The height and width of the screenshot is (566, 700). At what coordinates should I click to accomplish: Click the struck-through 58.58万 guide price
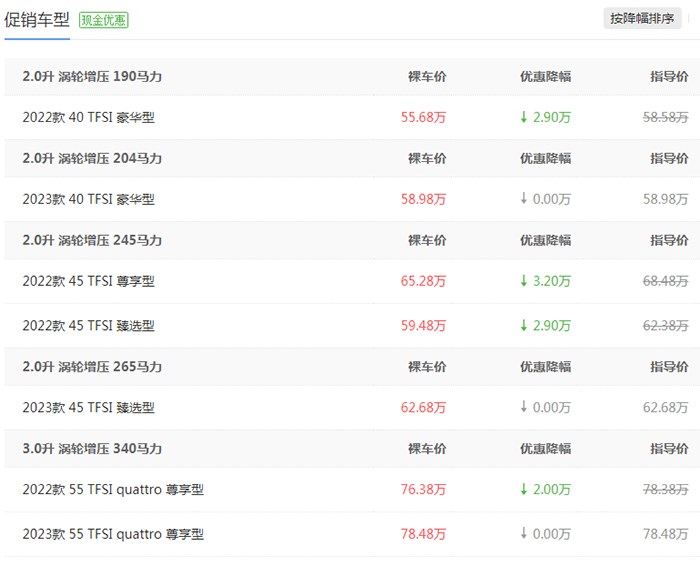pos(666,117)
